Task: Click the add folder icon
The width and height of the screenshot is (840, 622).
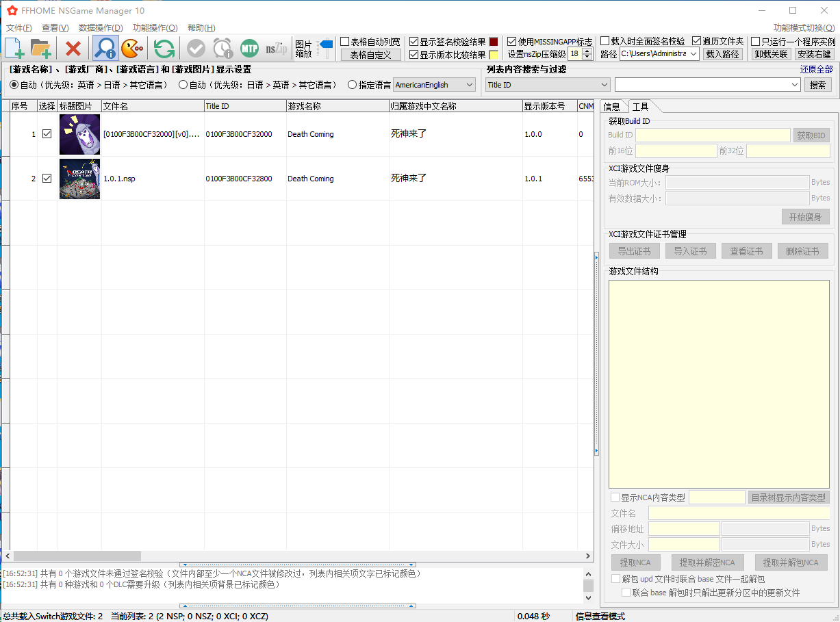Action: 41,49
